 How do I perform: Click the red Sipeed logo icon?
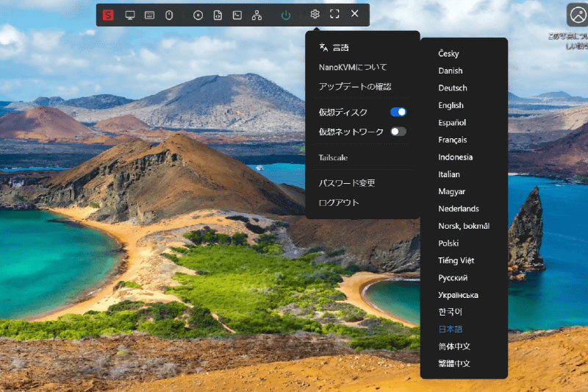pyautogui.click(x=108, y=15)
